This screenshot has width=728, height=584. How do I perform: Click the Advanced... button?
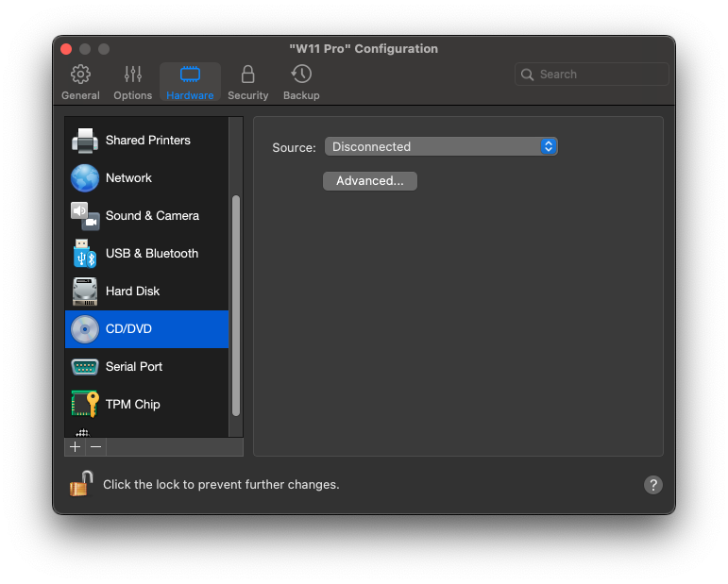tap(369, 181)
